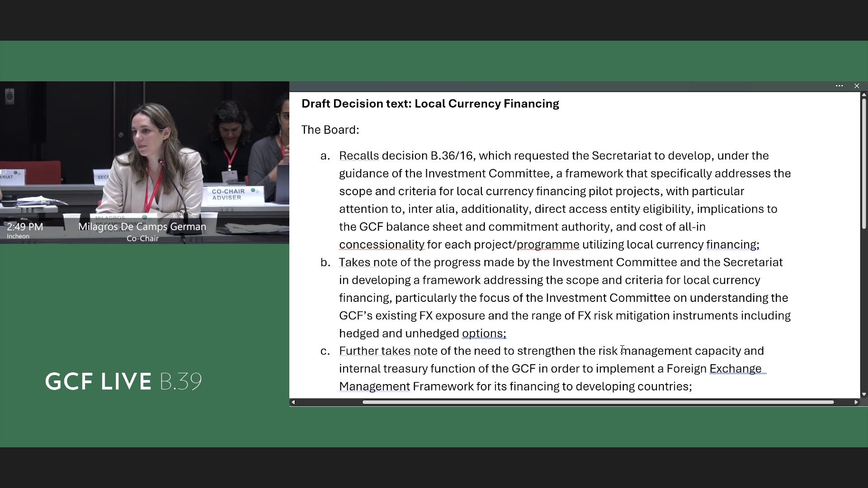Click the list marker 'a.'
Viewport: 868px width, 488px height.
[x=325, y=155]
